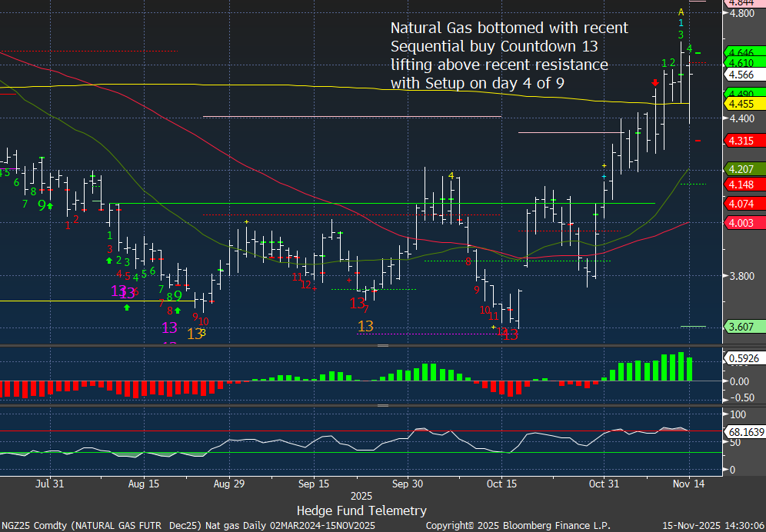Select the red 4.315 price tag

tap(742, 140)
